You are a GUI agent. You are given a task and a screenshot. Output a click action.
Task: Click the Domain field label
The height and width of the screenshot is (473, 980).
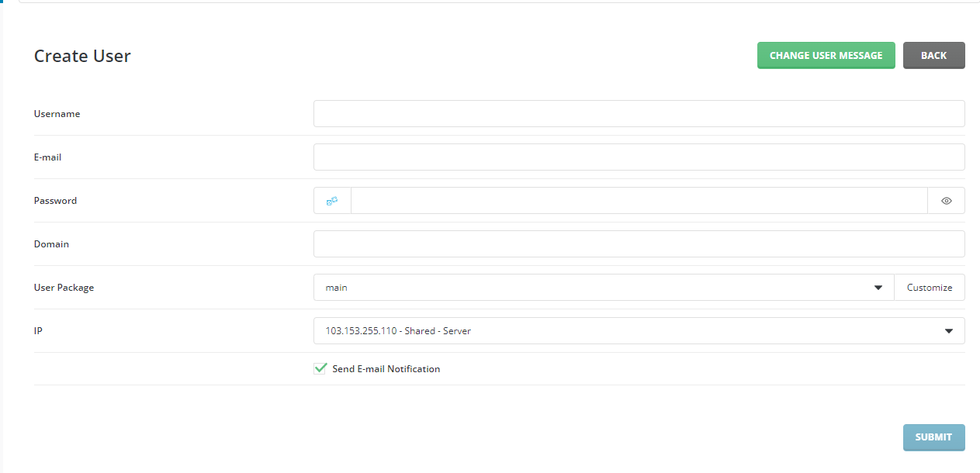click(52, 244)
